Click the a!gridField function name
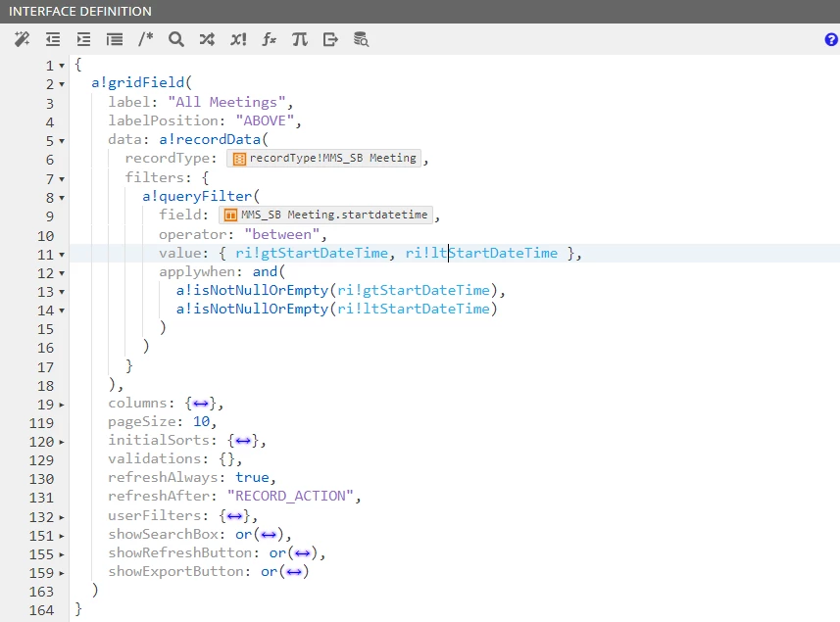The image size is (840, 622). (137, 82)
